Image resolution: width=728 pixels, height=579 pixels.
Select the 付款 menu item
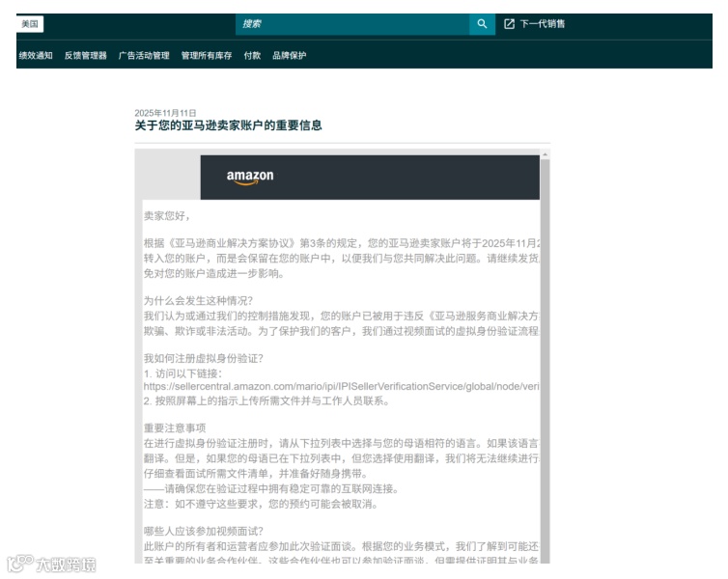[252, 55]
